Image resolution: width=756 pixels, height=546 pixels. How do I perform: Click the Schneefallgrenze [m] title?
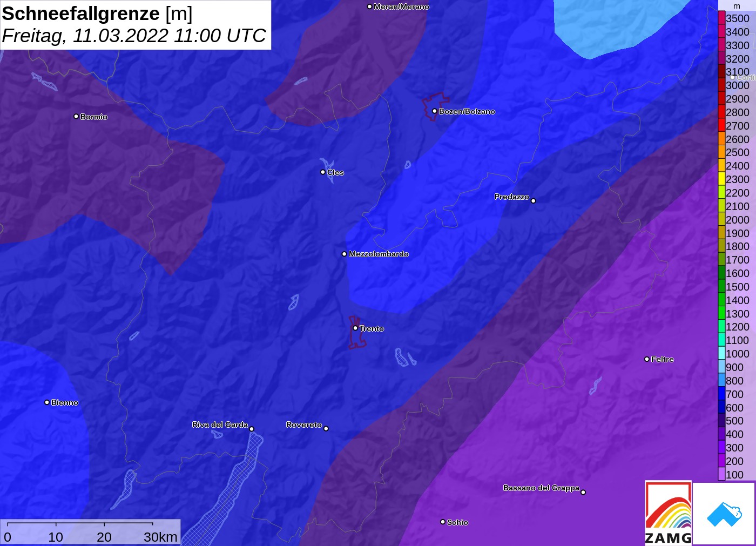tap(97, 14)
